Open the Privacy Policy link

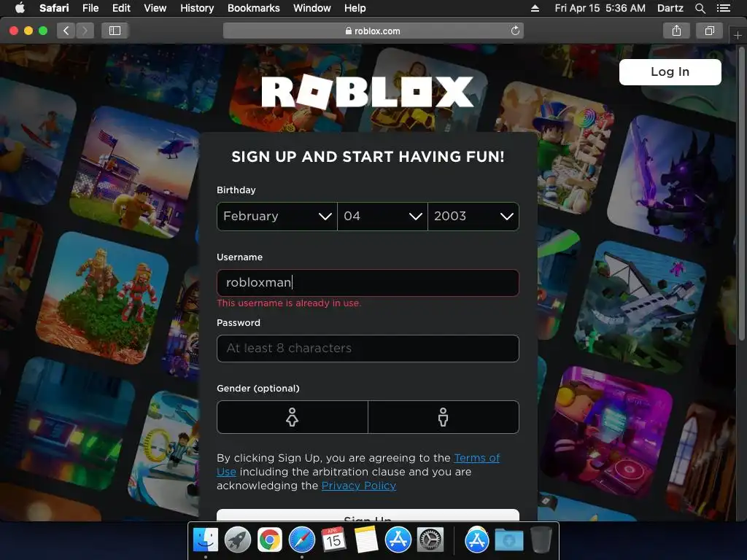(x=359, y=486)
